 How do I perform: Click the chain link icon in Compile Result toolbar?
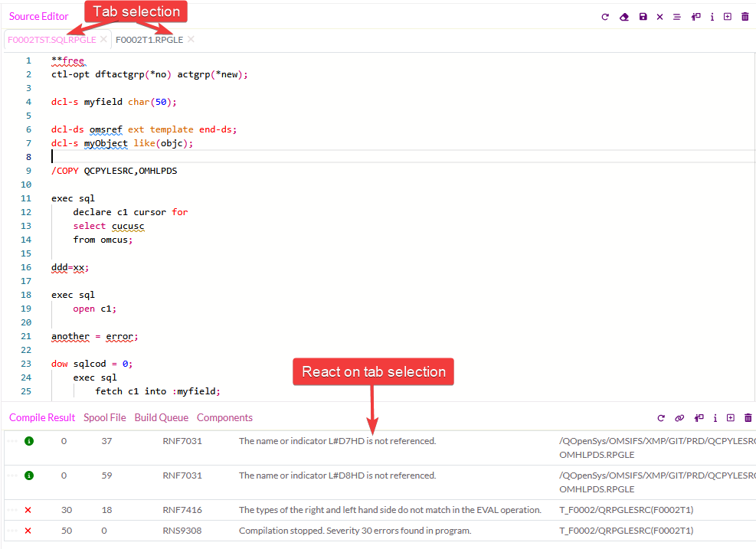tap(679, 418)
